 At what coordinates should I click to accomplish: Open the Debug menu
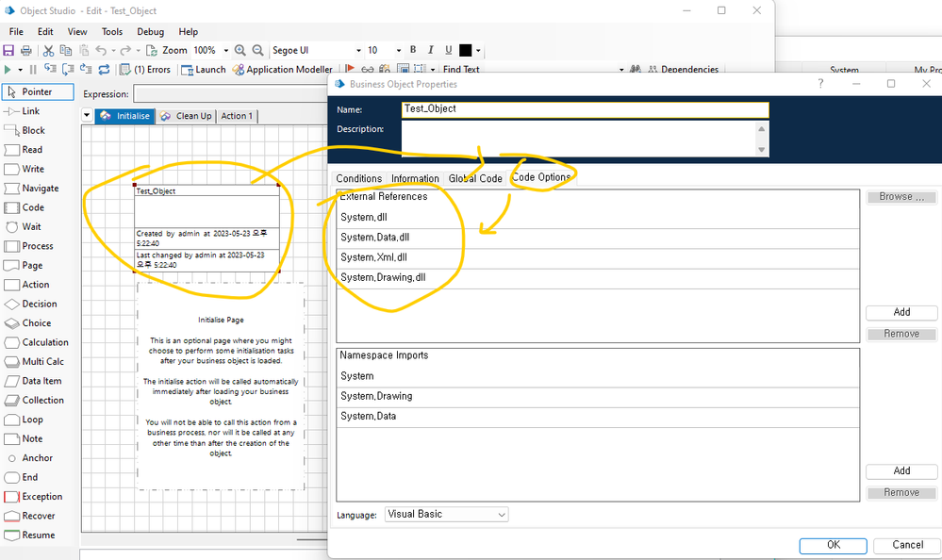[x=150, y=31]
